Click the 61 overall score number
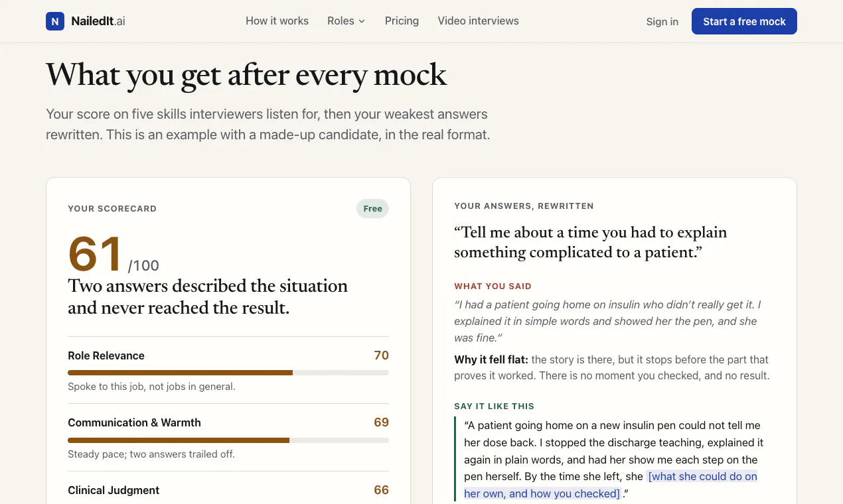This screenshot has width=843, height=504. pos(95,254)
